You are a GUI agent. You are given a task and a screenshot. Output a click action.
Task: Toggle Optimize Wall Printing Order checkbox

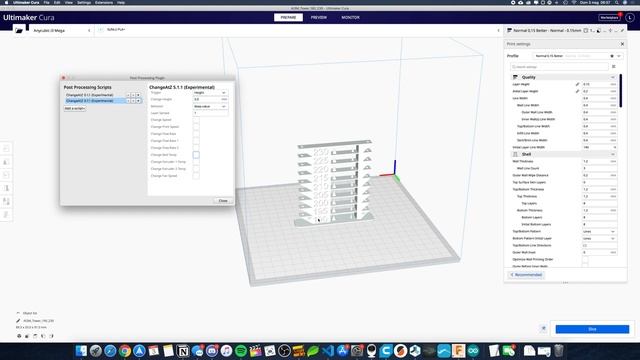pyautogui.click(x=585, y=259)
